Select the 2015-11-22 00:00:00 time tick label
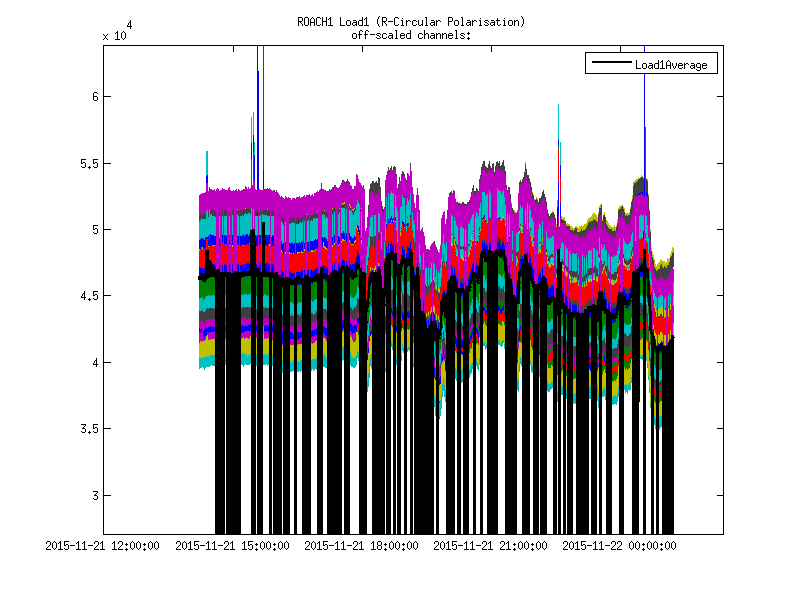Image resolution: width=800 pixels, height=600 pixels. click(x=620, y=546)
